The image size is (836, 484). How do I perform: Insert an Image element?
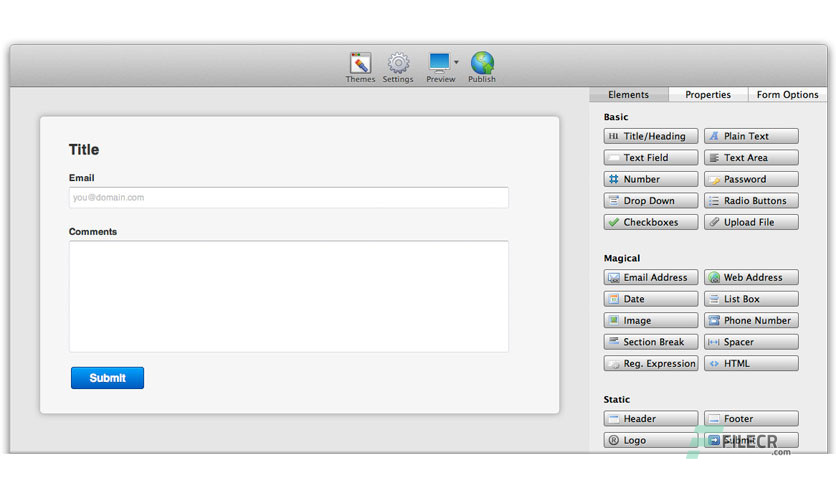[x=650, y=320]
